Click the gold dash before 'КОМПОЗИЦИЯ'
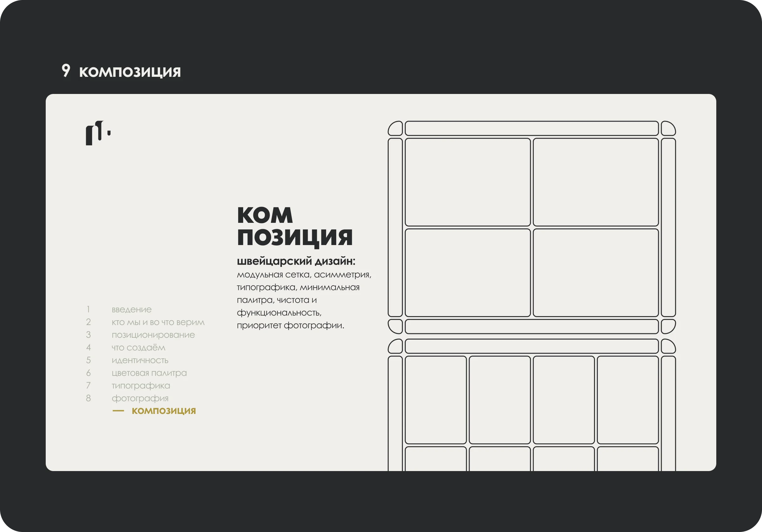Viewport: 762px width, 532px height. point(118,411)
